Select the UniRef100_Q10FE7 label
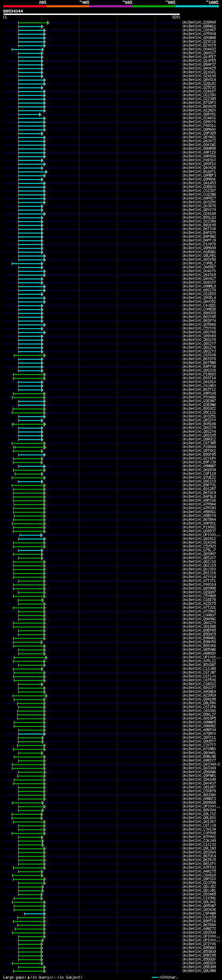 pyautogui.click(x=199, y=57)
